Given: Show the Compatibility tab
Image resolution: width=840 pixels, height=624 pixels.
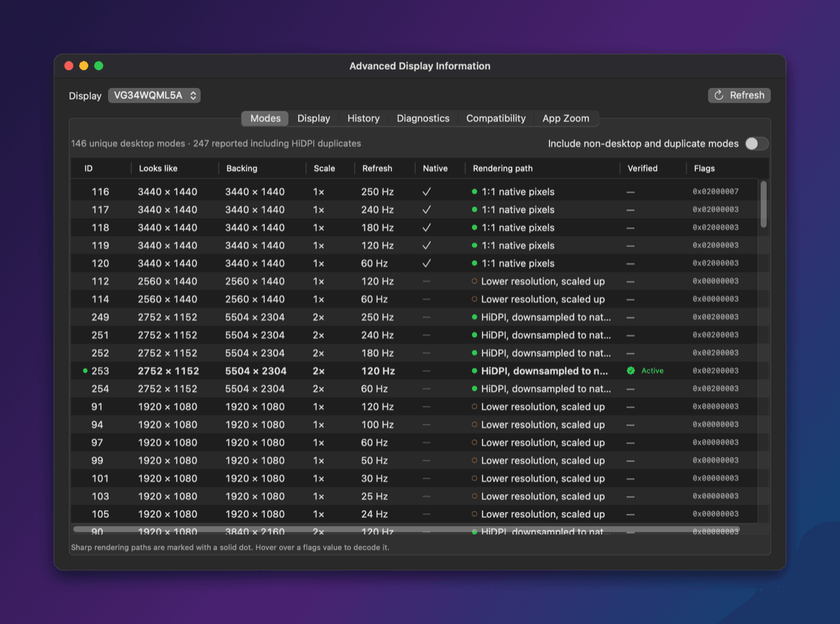Looking at the screenshot, I should point(496,118).
